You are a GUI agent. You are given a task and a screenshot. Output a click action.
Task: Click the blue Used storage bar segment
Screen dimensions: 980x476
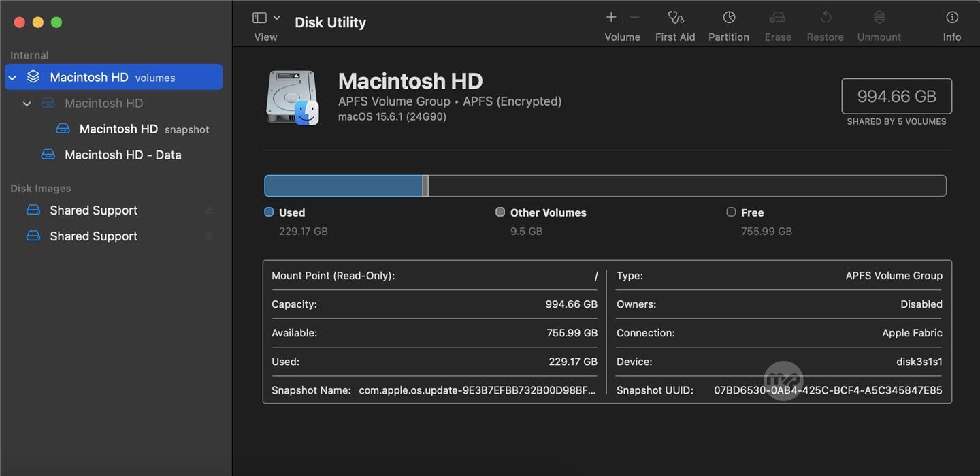tap(344, 186)
